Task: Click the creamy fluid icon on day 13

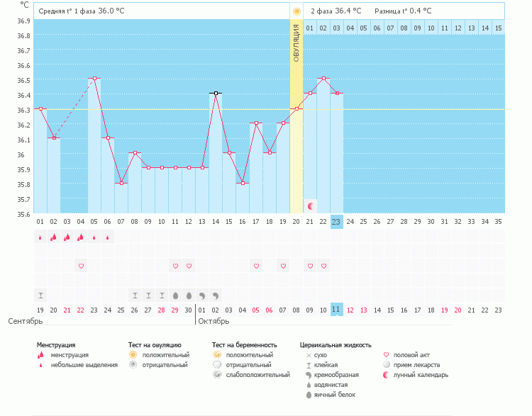Action: point(202,295)
